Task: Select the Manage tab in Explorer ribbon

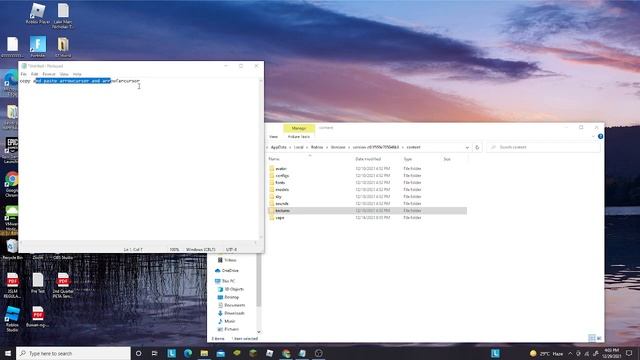Action: coord(299,128)
